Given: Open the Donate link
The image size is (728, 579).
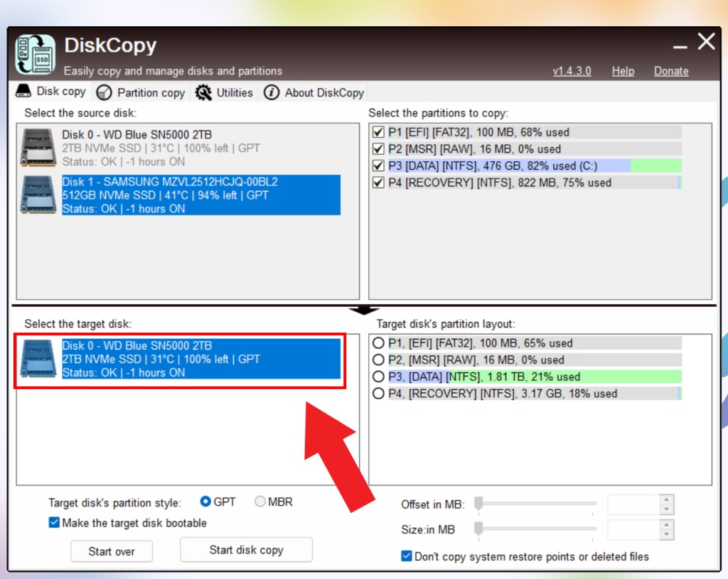Looking at the screenshot, I should pos(671,71).
